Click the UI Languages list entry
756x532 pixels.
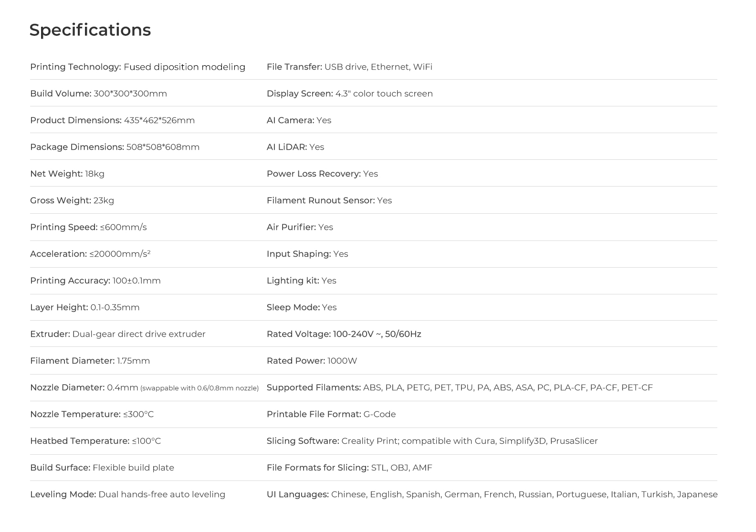tap(492, 494)
